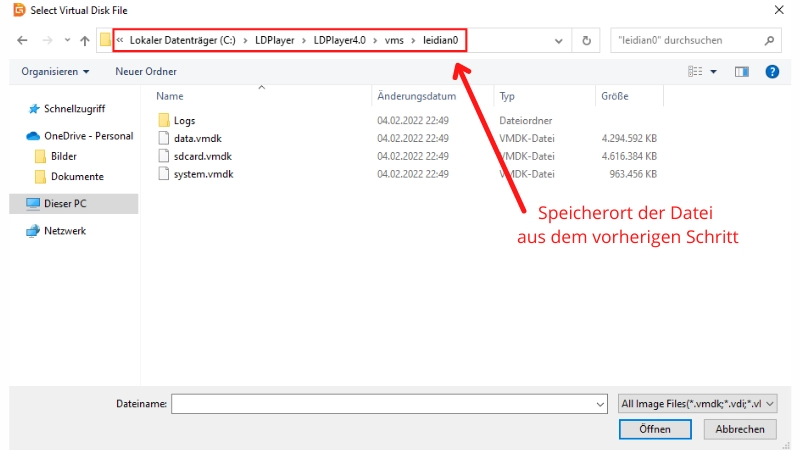The height and width of the screenshot is (450, 800).
Task: Expand the address bar history dropdown
Action: [x=559, y=41]
